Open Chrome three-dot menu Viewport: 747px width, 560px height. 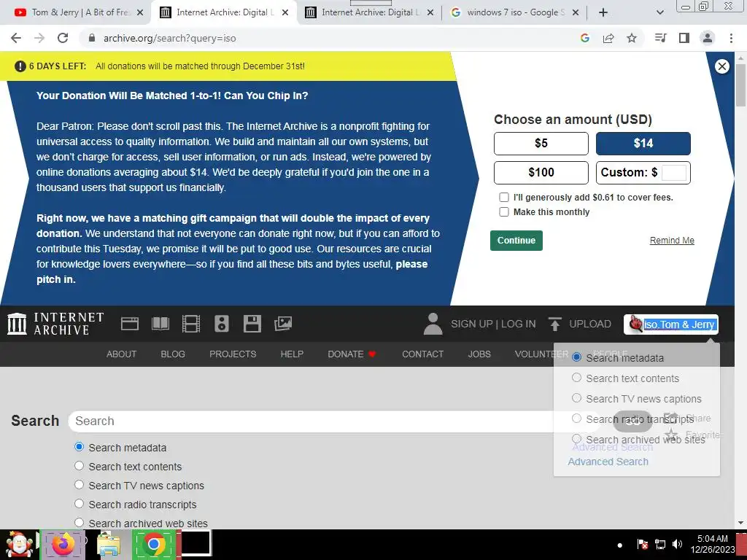731,38
